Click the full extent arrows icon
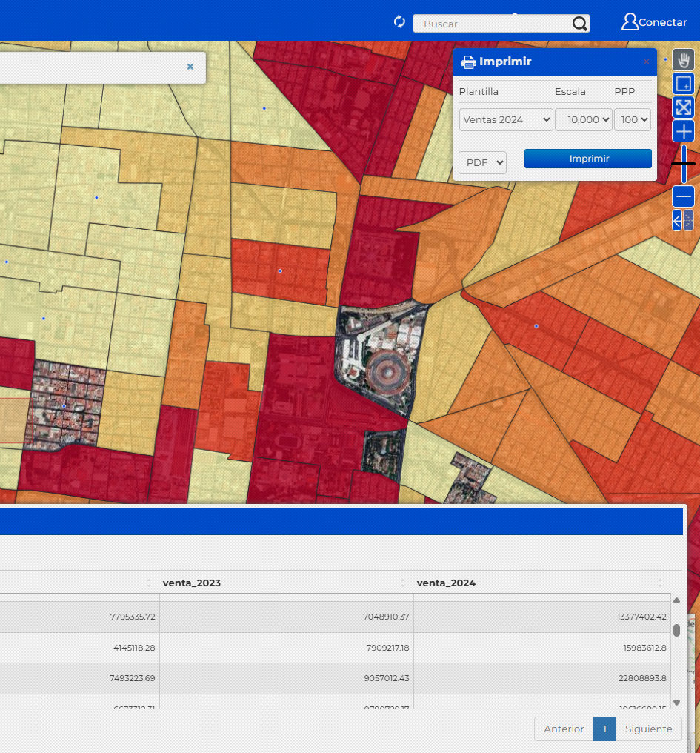 point(683,107)
